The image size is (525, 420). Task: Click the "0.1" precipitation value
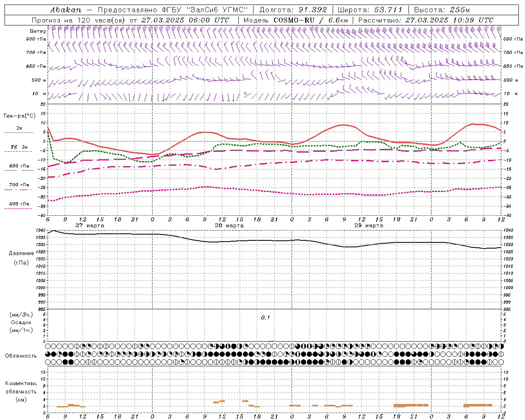(265, 318)
